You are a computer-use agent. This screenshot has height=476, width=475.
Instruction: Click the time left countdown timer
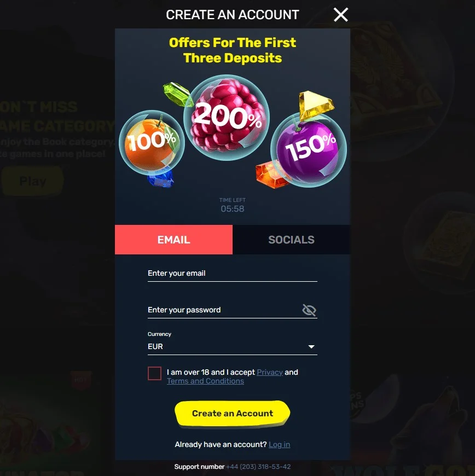pos(233,208)
